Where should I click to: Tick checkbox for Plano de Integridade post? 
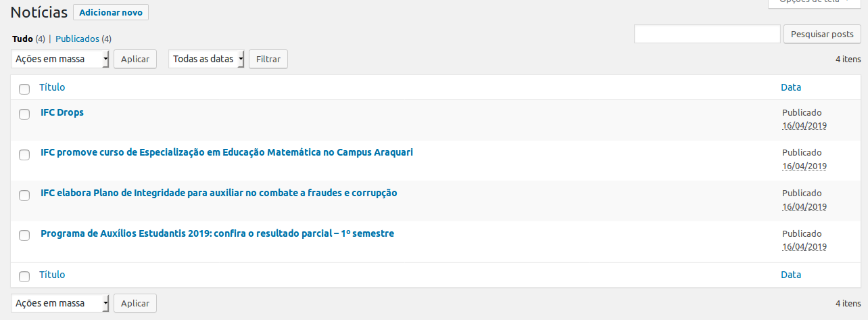point(24,195)
